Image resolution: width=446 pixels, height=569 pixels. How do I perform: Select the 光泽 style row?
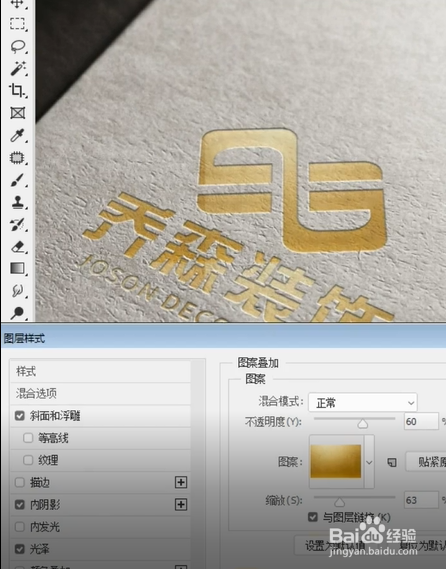(x=100, y=549)
